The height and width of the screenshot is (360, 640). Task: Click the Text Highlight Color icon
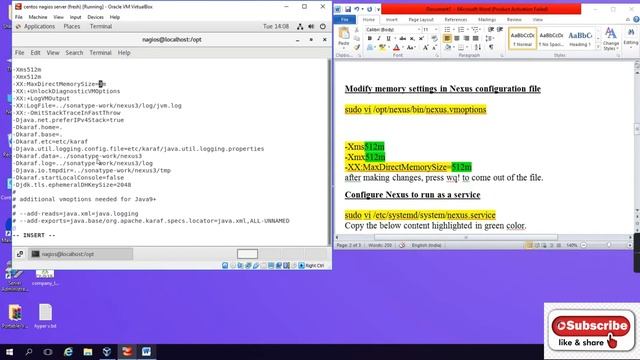point(382,48)
